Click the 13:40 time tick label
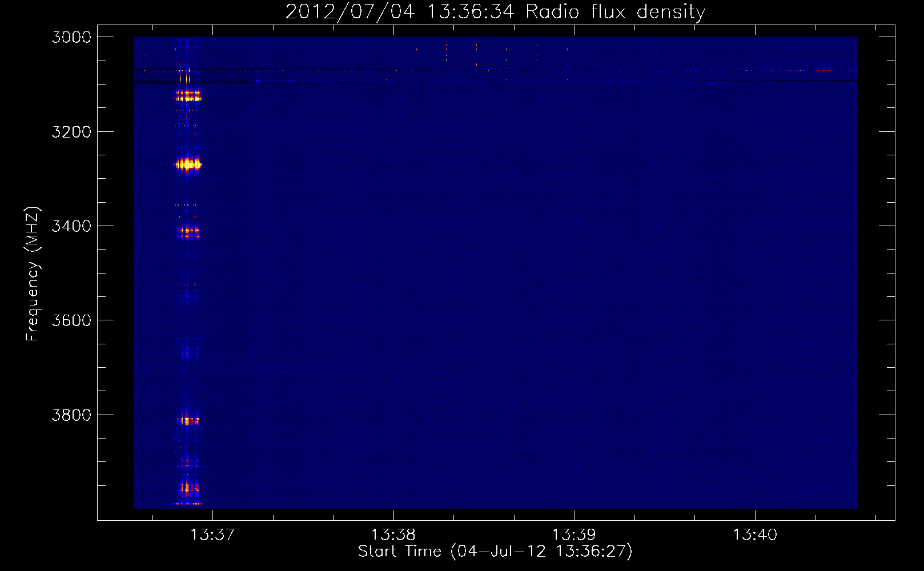 pyautogui.click(x=755, y=534)
